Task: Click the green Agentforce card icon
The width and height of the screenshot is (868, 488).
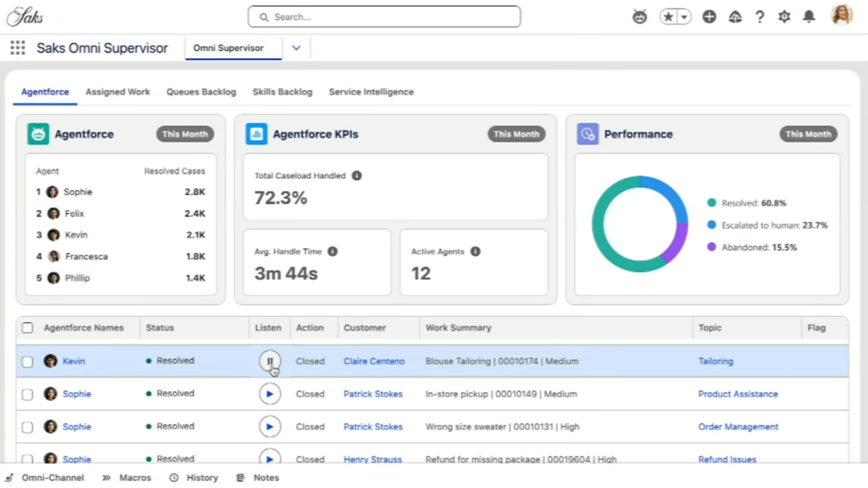Action: point(38,134)
